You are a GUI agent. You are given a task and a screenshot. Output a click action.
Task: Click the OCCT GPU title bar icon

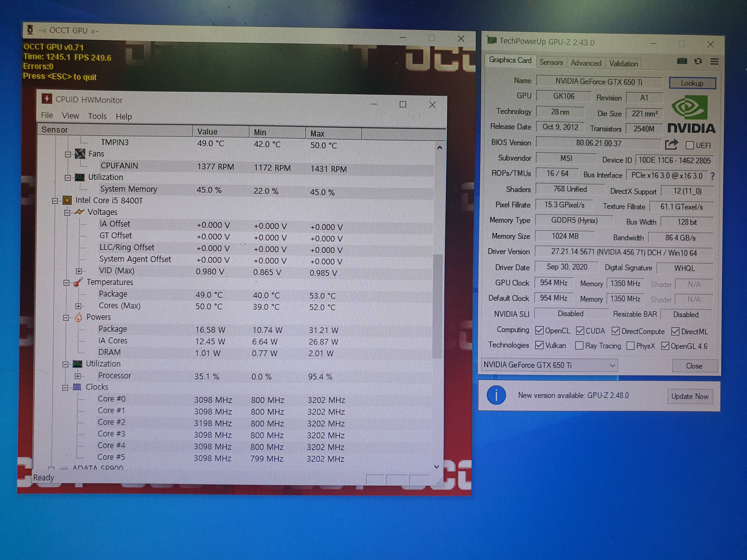(30, 30)
